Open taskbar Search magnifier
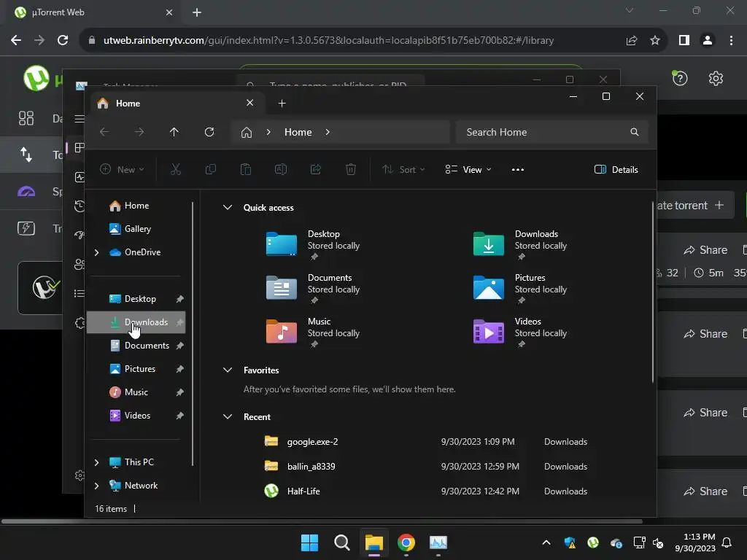Image resolution: width=747 pixels, height=560 pixels. pos(341,542)
